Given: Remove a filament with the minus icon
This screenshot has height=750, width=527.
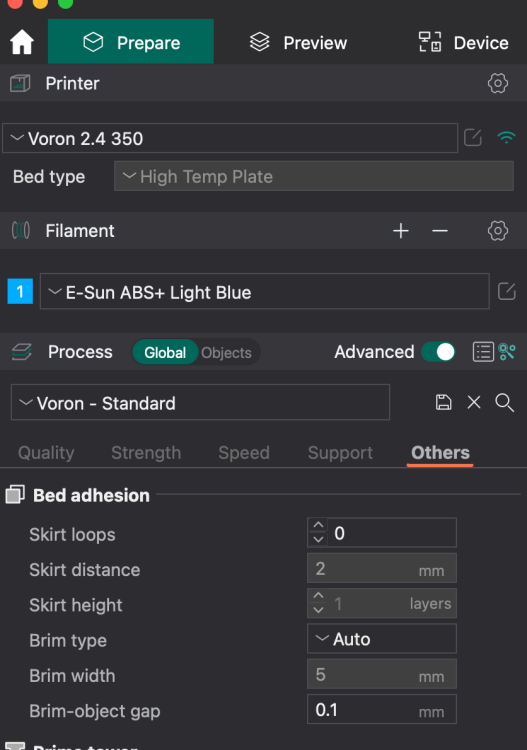Looking at the screenshot, I should [439, 231].
